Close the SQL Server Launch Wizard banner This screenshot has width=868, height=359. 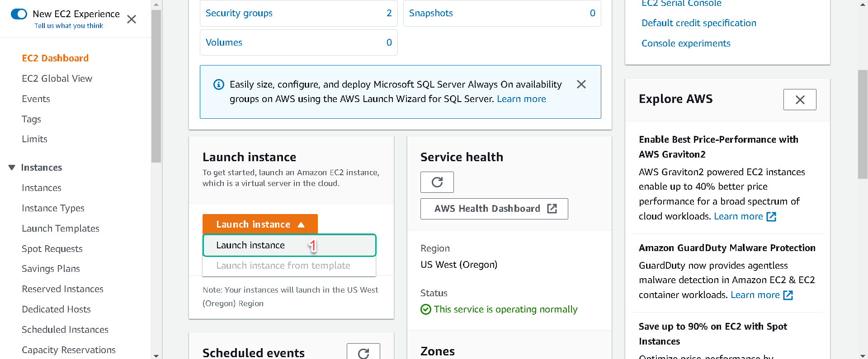click(x=581, y=84)
